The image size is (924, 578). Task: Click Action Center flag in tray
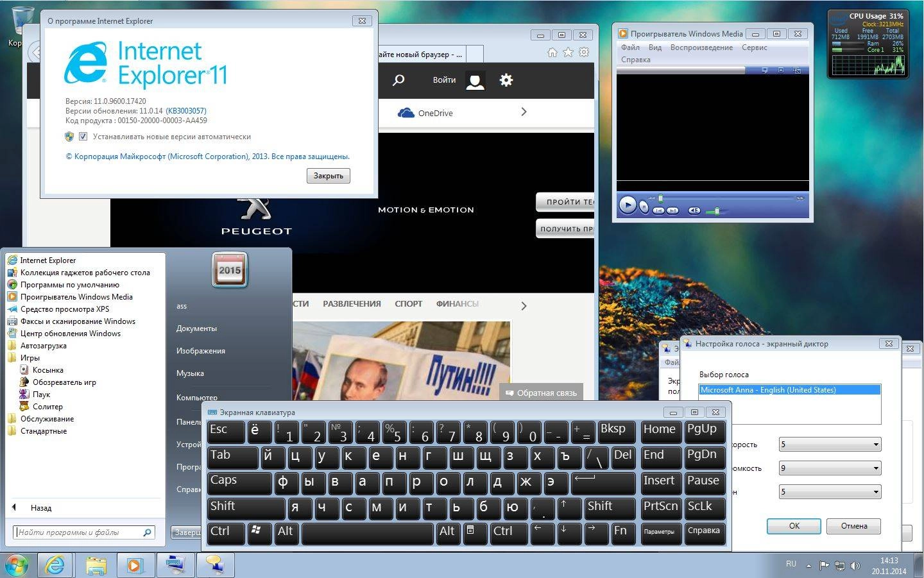825,566
